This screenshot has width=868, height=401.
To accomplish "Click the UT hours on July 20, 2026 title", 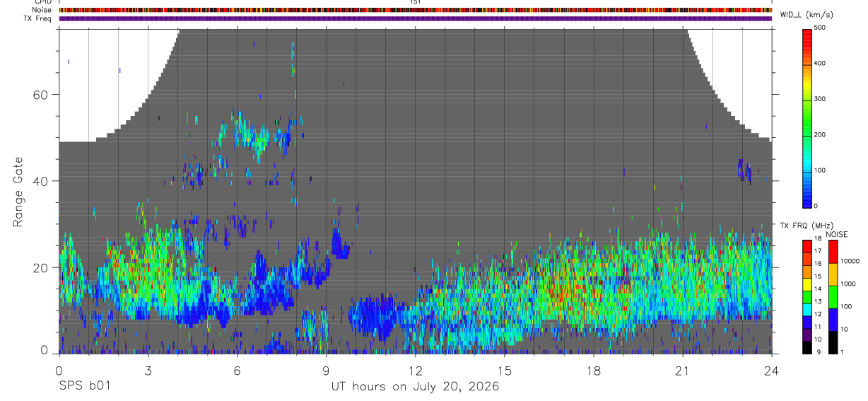I will [x=415, y=387].
